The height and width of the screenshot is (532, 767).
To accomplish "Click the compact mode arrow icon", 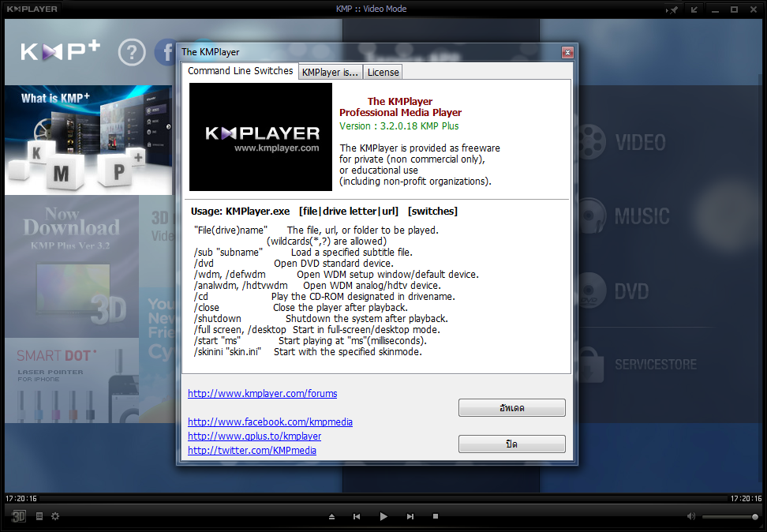I will (694, 9).
